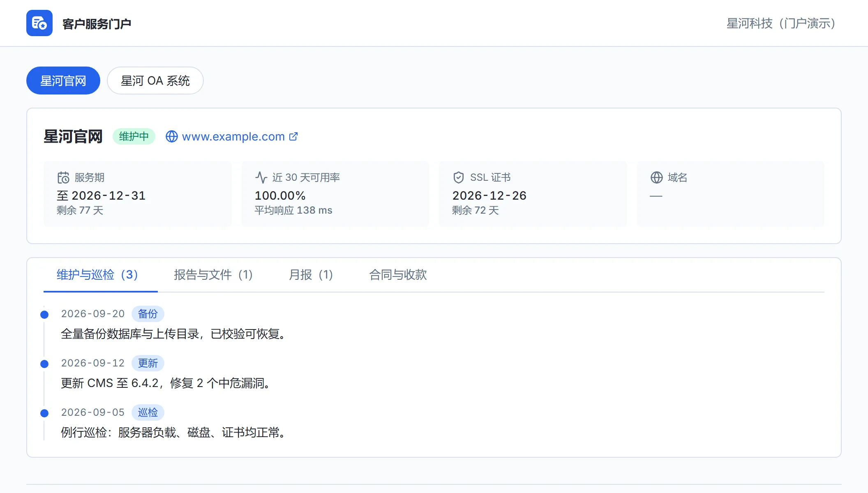Click the calendar icon next to 服务期
Image resolution: width=868 pixels, height=493 pixels.
63,177
